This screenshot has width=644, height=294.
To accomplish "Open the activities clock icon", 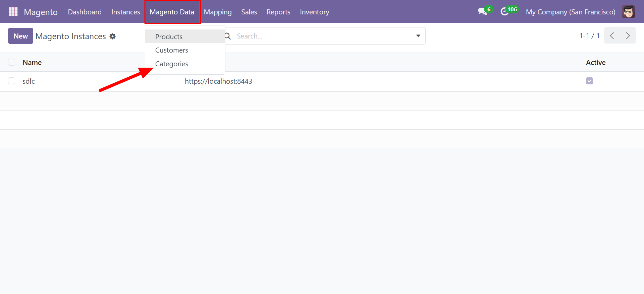I will (504, 12).
